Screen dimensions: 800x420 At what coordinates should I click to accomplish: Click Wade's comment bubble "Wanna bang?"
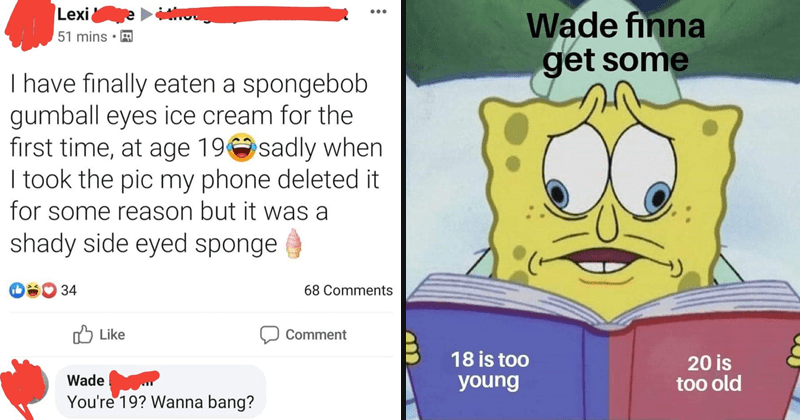point(160,392)
